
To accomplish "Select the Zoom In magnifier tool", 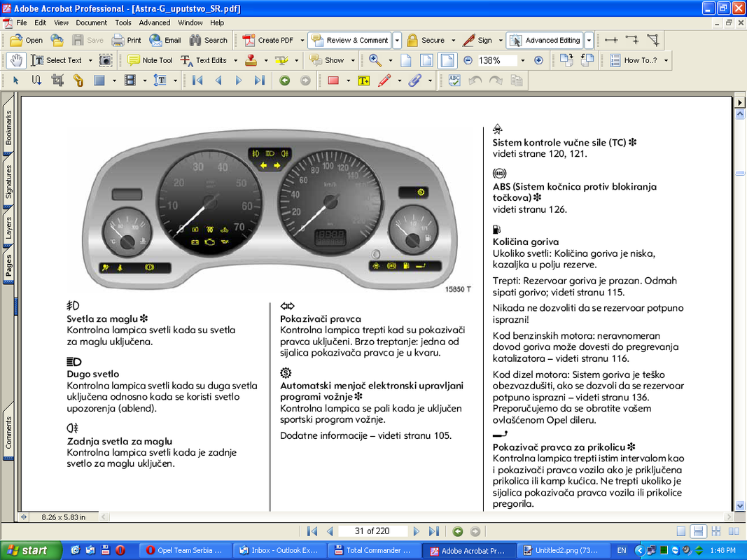I will [375, 60].
